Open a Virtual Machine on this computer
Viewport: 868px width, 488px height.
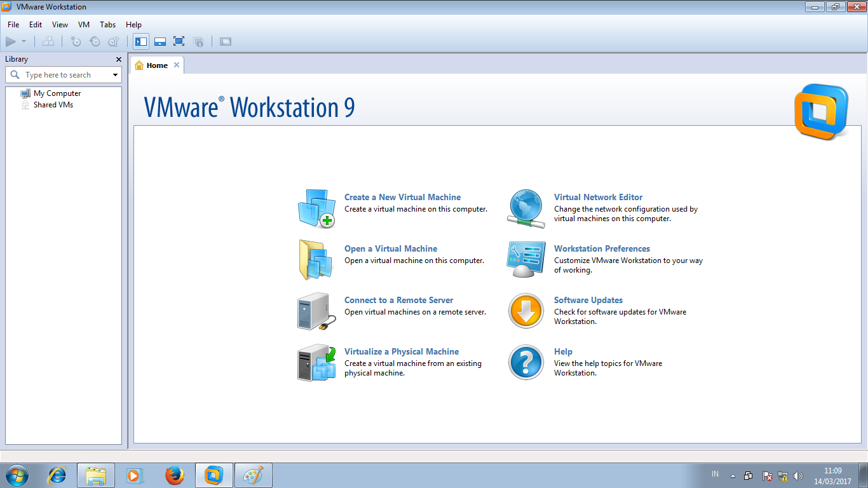[x=391, y=248]
